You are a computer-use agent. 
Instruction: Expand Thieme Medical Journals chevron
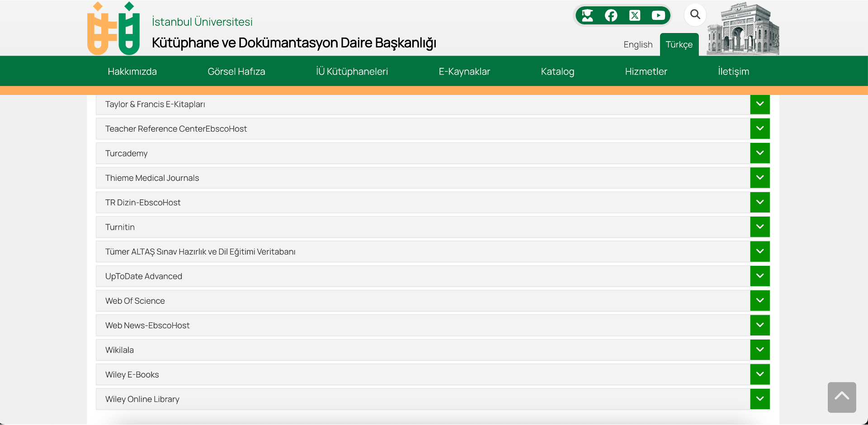(x=760, y=178)
